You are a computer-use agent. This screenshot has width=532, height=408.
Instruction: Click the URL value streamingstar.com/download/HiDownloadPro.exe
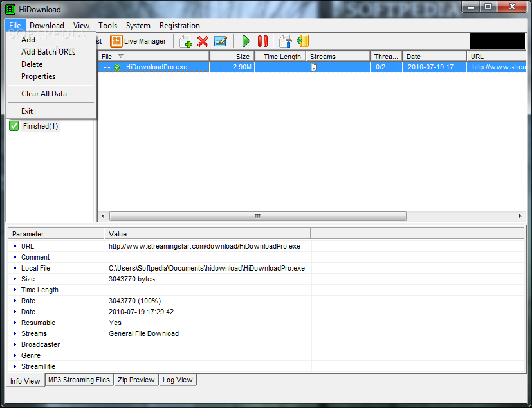coord(205,246)
